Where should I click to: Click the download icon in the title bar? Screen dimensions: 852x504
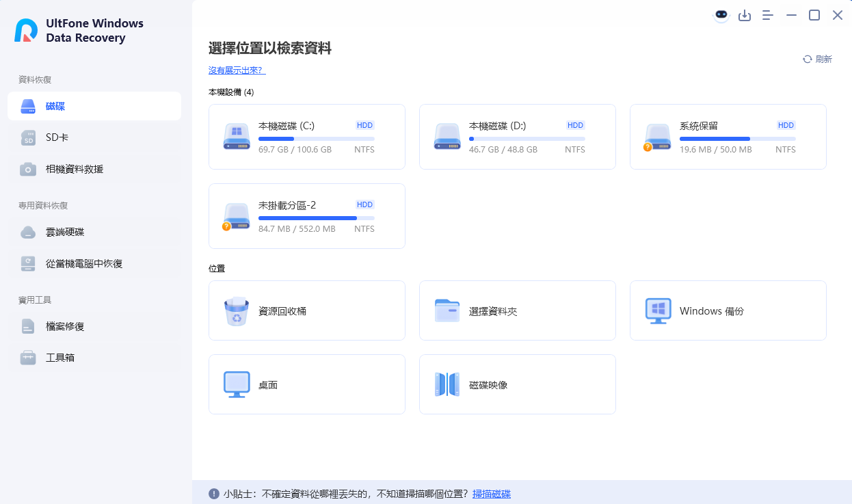(x=745, y=14)
